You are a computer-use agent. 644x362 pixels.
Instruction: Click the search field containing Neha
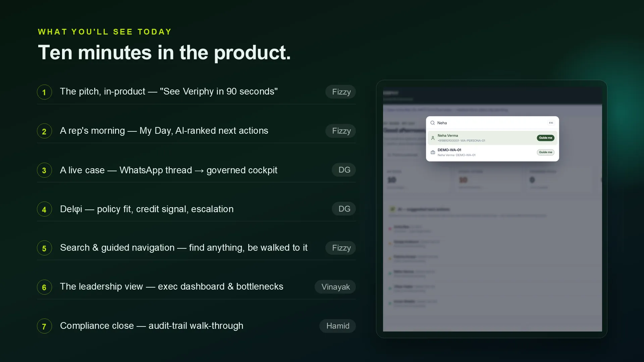point(492,123)
